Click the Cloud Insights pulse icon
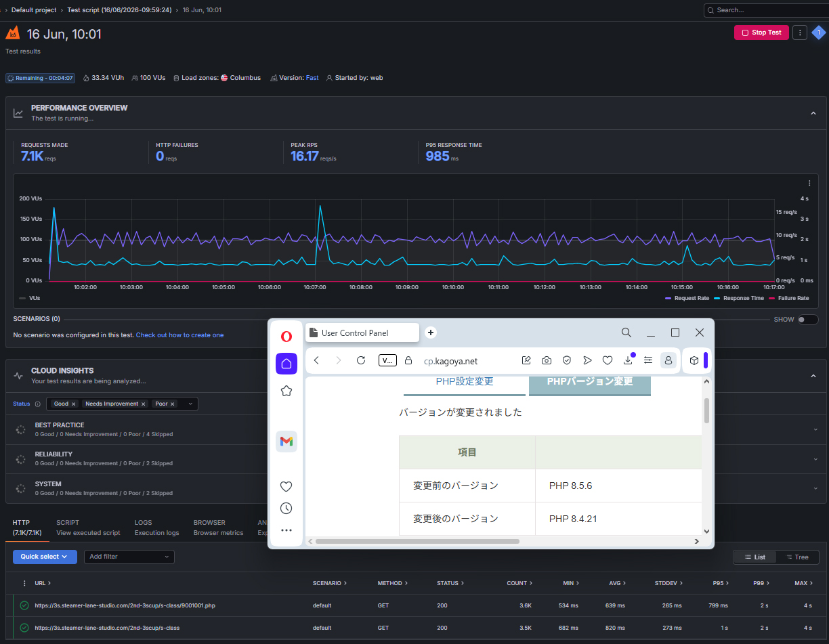Screen dimensions: 829x644 [18, 376]
